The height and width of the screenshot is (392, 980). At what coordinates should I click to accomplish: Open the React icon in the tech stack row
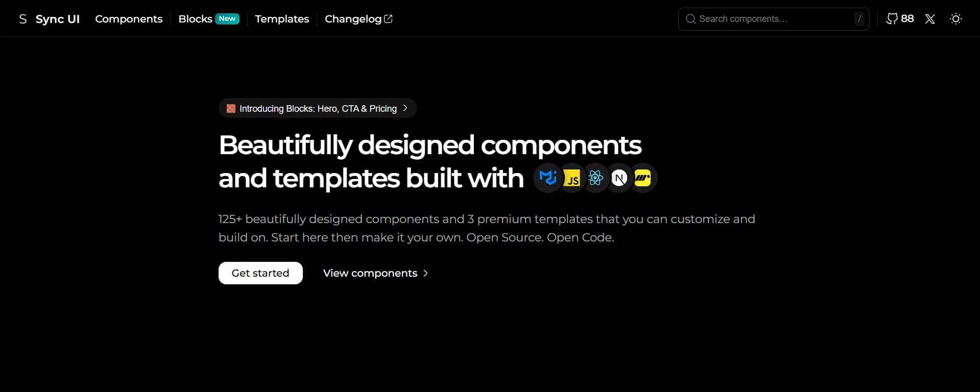(595, 178)
